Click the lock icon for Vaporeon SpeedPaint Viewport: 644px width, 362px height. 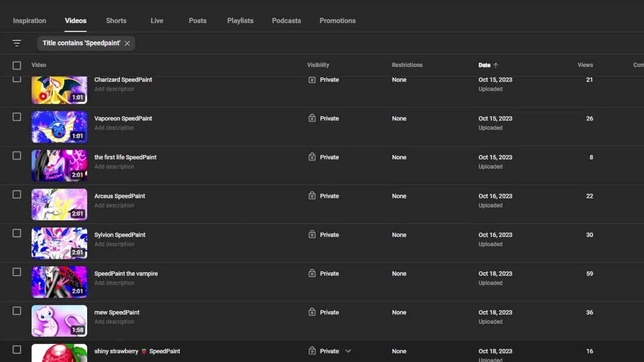point(312,118)
